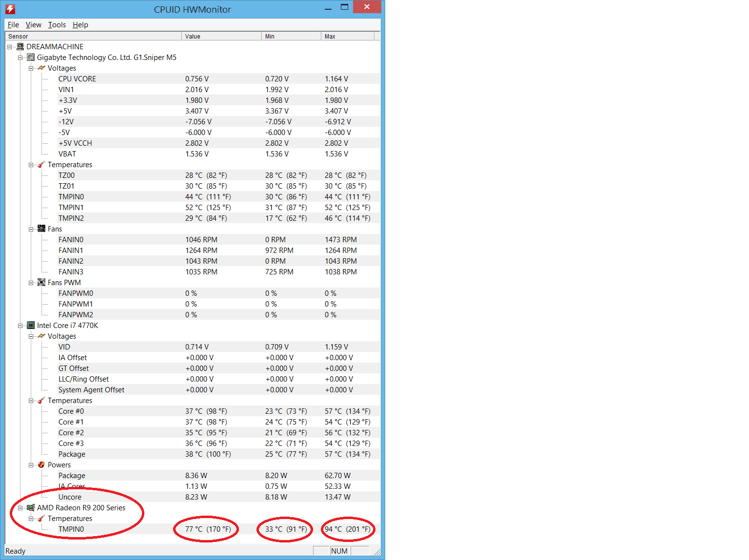This screenshot has width=749, height=560.
Task: Open the Help menu
Action: tap(80, 25)
